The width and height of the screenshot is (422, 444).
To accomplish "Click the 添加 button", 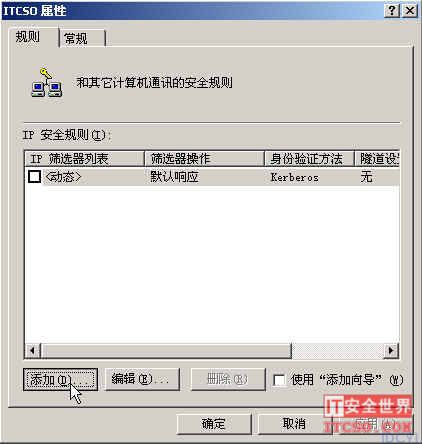I will click(x=60, y=379).
